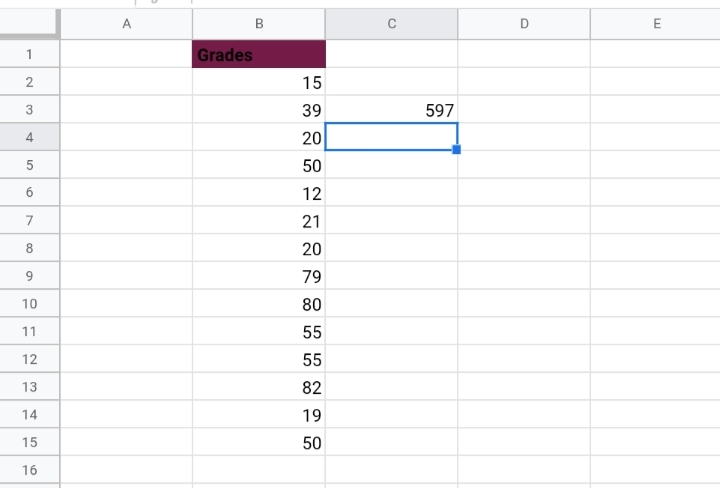Select column C header
Image resolution: width=720 pixels, height=488 pixels.
[x=391, y=24]
